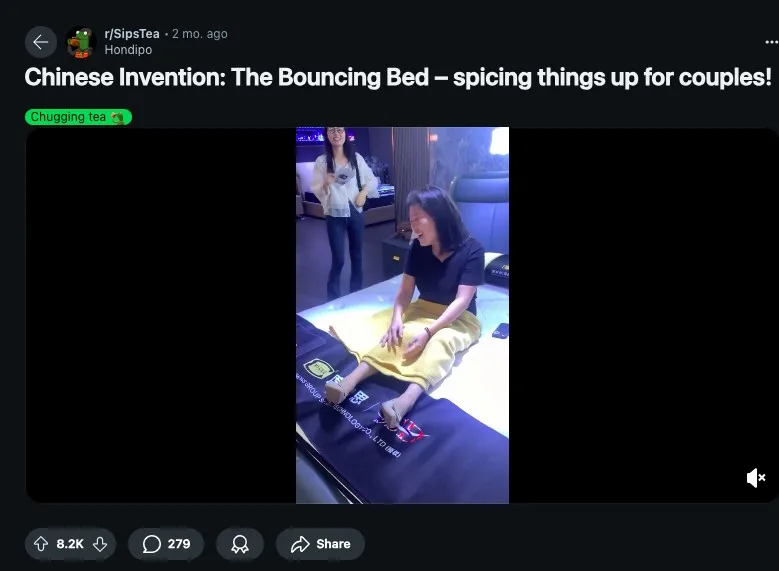Screen dimensions: 779x571
Task: Select the Chugging tea flair tag
Action: tap(68, 117)
